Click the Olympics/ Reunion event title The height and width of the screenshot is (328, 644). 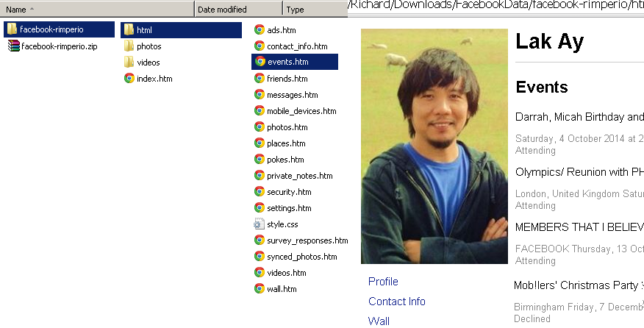(x=579, y=172)
